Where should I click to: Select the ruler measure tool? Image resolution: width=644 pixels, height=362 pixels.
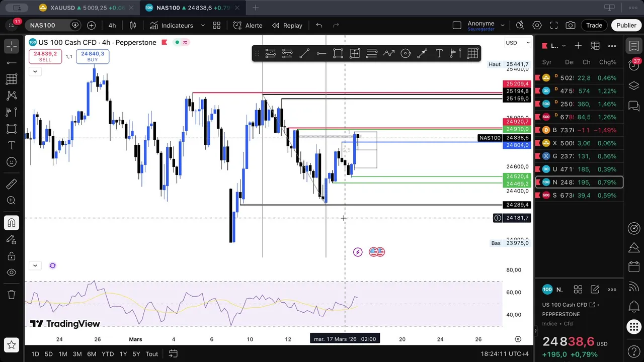[12, 184]
